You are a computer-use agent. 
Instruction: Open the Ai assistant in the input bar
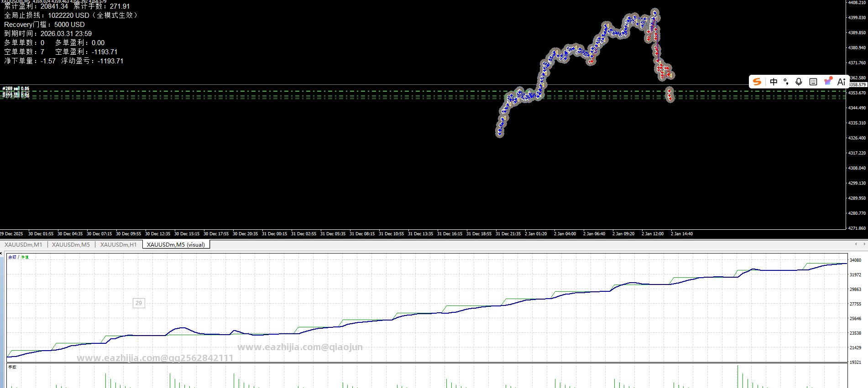(x=842, y=82)
